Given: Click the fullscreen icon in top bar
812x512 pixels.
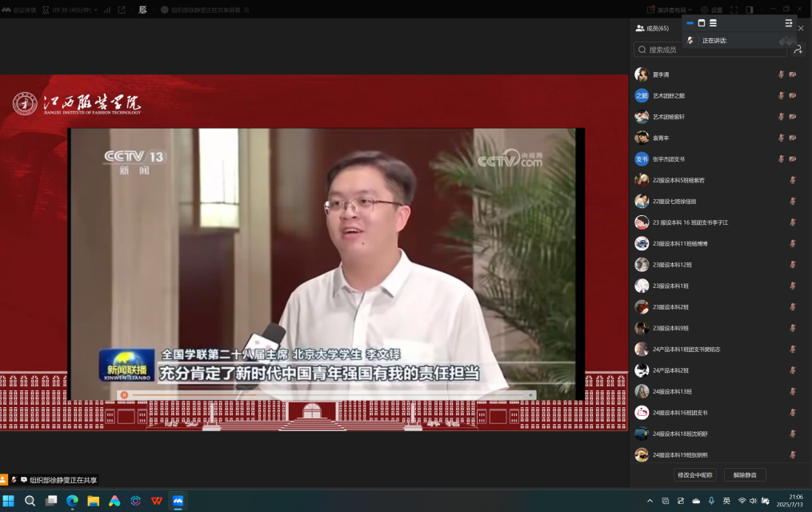Looking at the screenshot, I should click(x=734, y=10).
